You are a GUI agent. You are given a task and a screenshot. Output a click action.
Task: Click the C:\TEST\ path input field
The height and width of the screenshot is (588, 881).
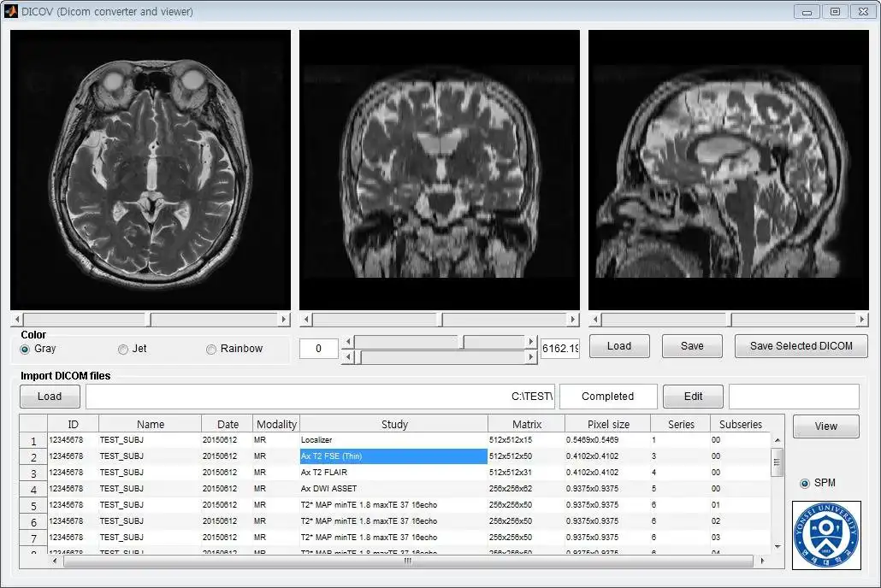(320, 397)
